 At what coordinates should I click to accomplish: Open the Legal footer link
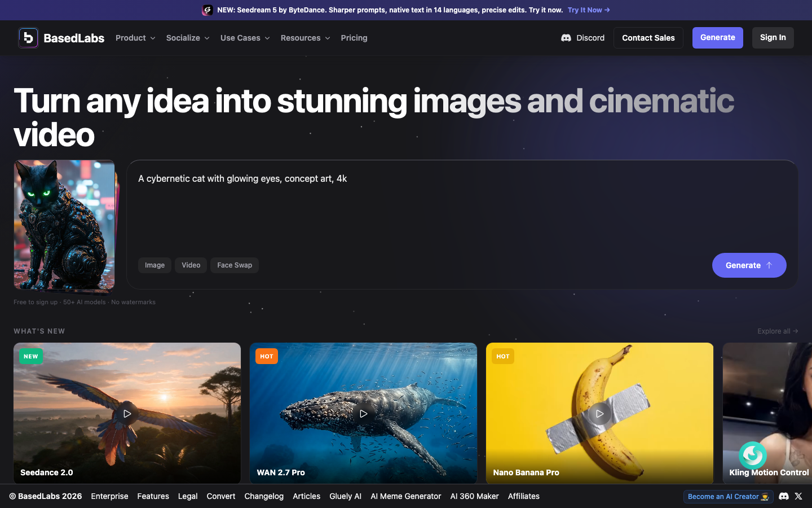click(x=188, y=496)
